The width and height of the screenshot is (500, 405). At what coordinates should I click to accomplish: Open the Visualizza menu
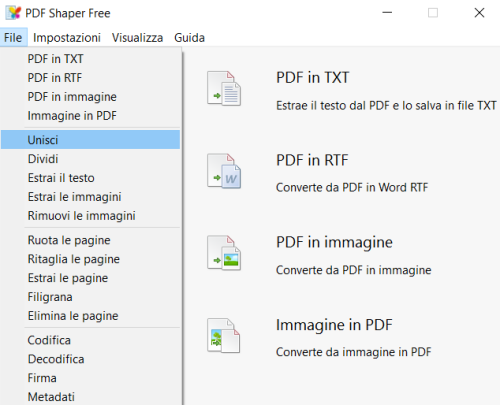[137, 38]
